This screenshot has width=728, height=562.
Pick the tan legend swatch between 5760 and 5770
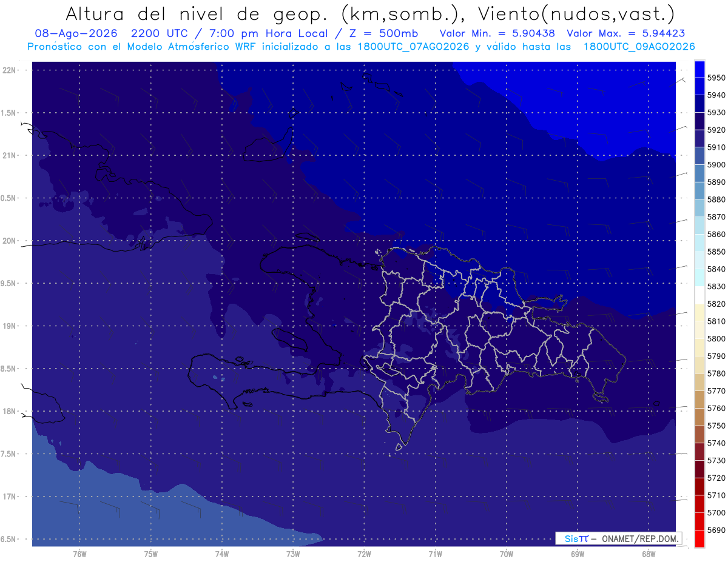(x=699, y=400)
